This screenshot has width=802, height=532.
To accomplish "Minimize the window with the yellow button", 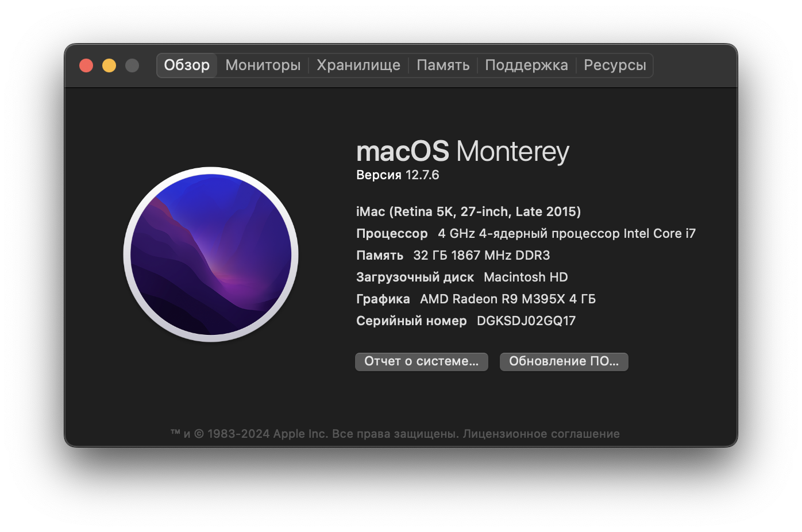I will 109,65.
